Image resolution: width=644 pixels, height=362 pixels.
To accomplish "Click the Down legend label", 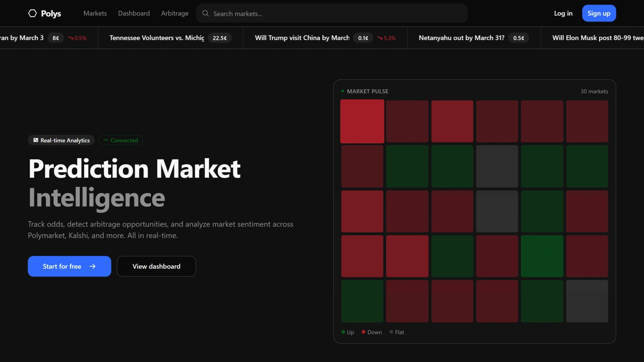I will pyautogui.click(x=375, y=332).
